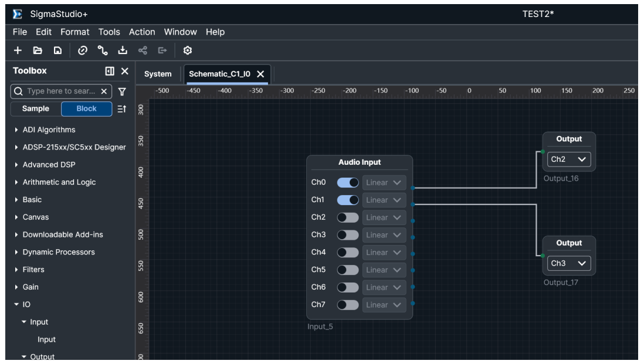Screen dimensions: 644x364
Task: Open a project with folder icon
Action: [x=38, y=50]
